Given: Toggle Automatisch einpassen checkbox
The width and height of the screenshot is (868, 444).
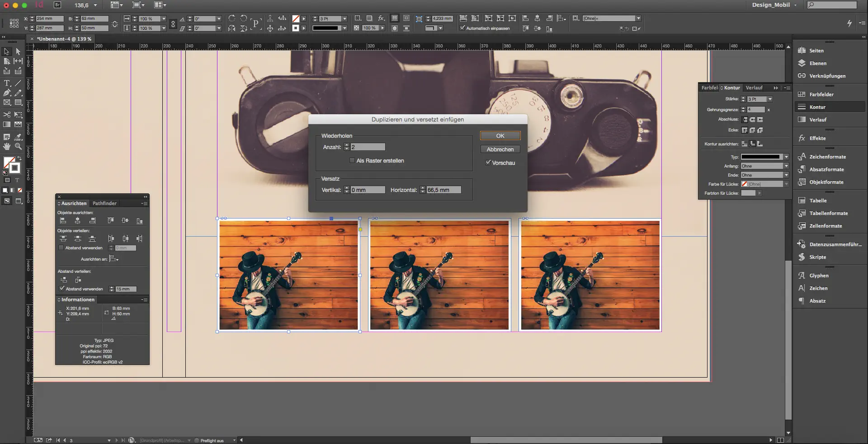Looking at the screenshot, I should [x=462, y=28].
